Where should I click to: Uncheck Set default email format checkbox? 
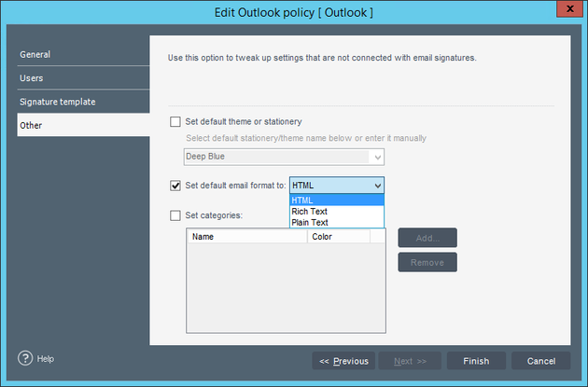pos(175,186)
